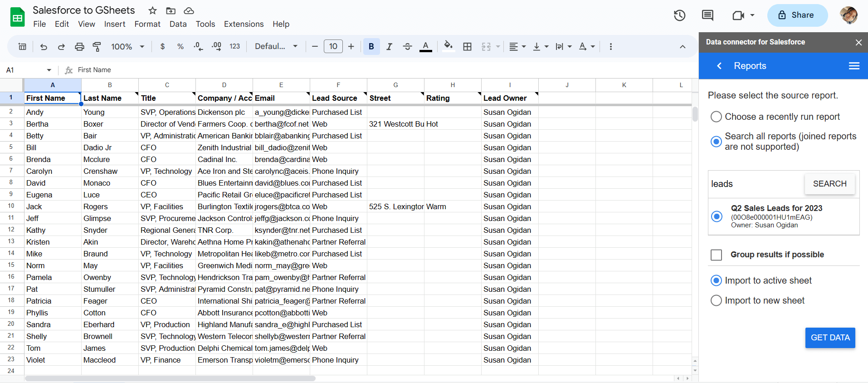The height and width of the screenshot is (383, 868).
Task: Apply strikethrough formatting
Action: [407, 46]
